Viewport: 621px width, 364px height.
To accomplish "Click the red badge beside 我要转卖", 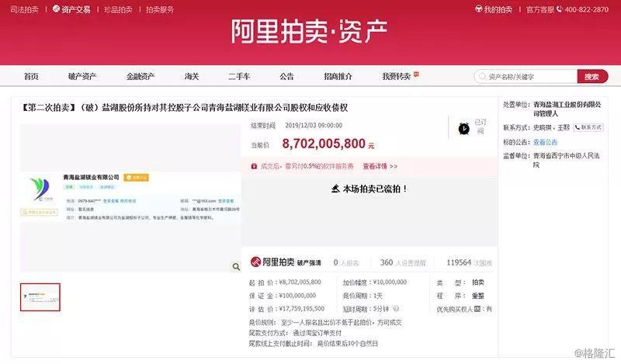I will 416,74.
